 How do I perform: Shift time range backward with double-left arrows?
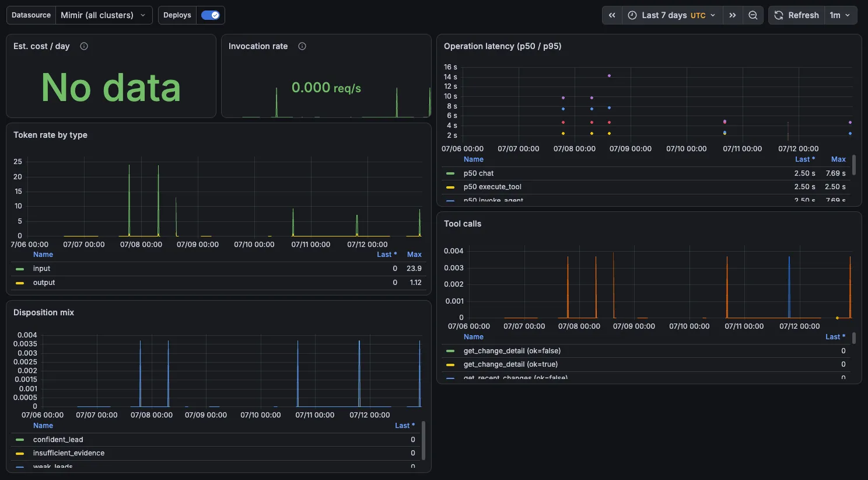[612, 15]
